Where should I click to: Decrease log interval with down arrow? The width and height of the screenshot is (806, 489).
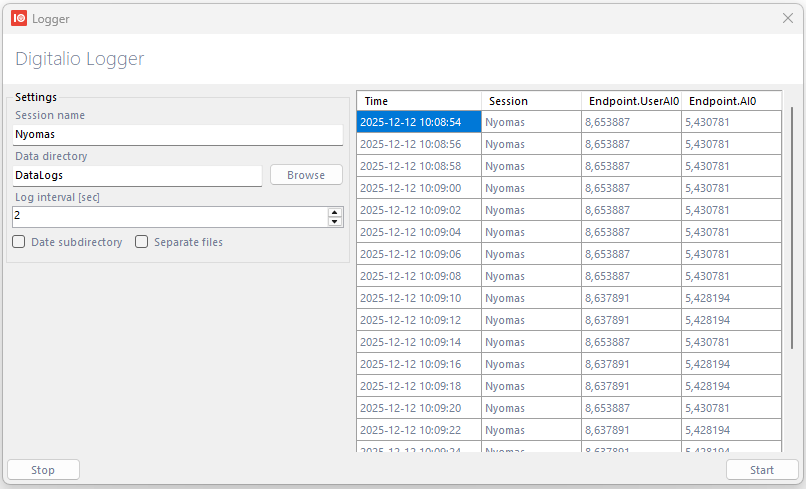pyautogui.click(x=335, y=222)
